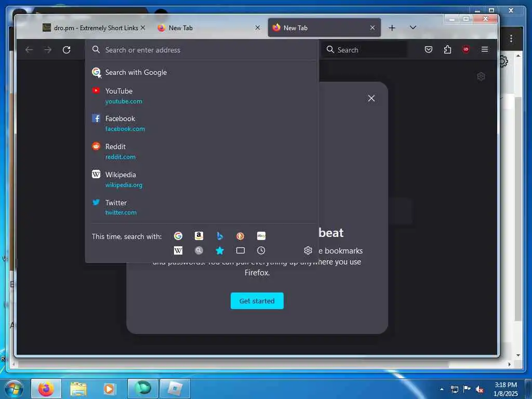
Task: Open the Firefox hamburger menu
Action: pos(485,49)
